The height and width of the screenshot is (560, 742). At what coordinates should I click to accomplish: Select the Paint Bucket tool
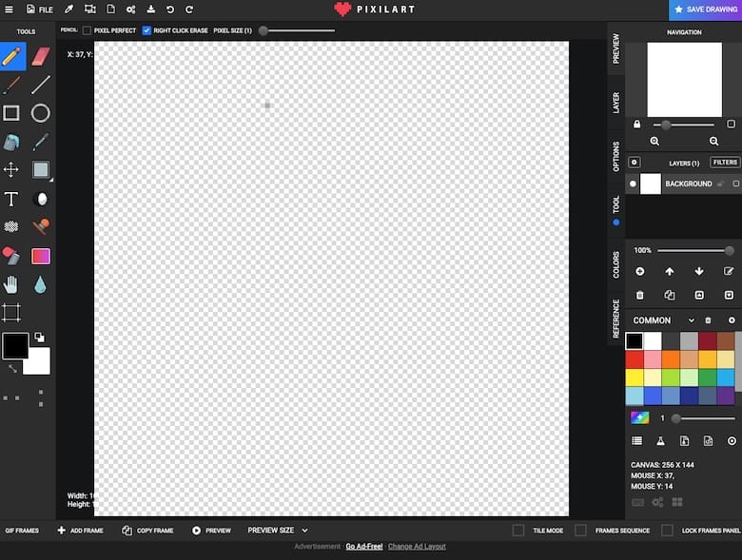click(11, 142)
